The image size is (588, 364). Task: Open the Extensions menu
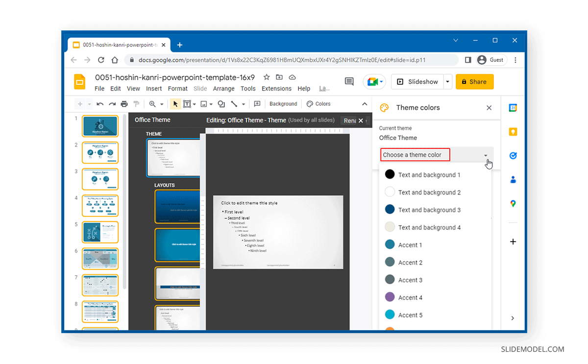276,89
